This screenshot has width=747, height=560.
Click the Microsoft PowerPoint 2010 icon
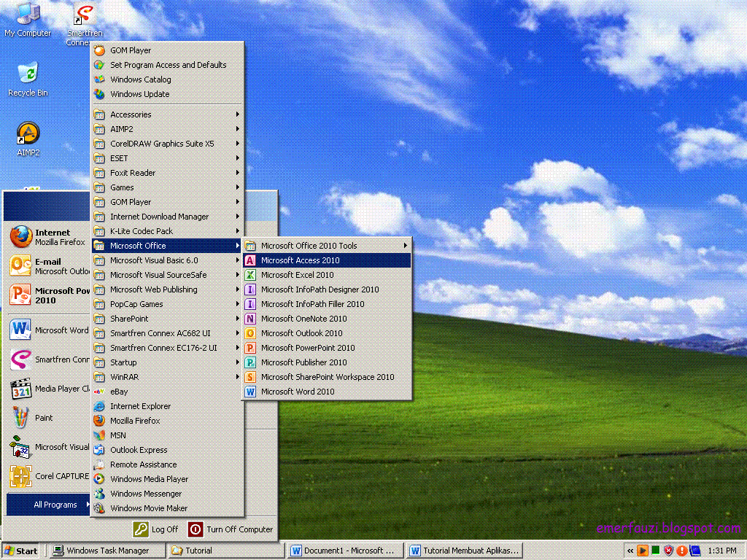click(x=250, y=348)
